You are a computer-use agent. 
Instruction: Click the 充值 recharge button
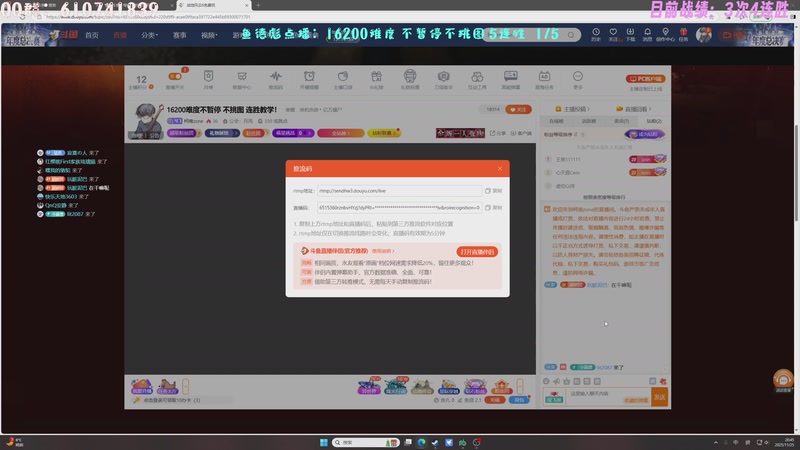[494, 400]
